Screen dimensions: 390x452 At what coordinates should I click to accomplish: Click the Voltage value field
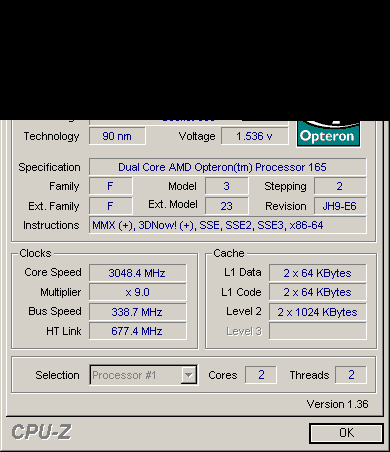point(255,136)
